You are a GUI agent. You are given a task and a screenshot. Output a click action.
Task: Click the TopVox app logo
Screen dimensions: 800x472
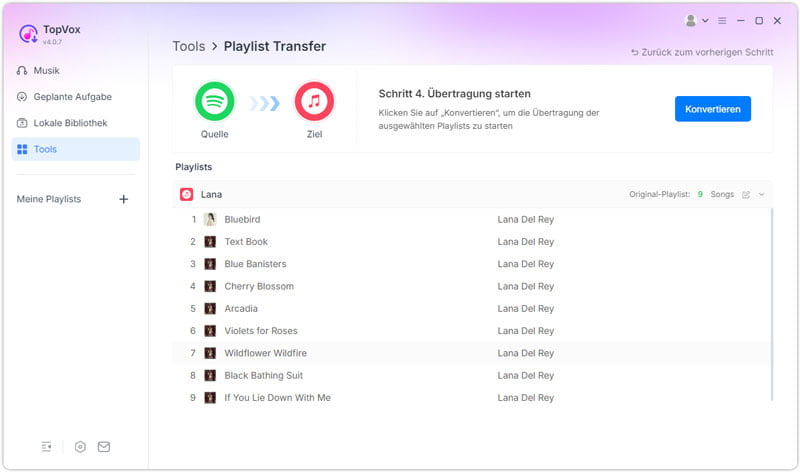[x=28, y=34]
